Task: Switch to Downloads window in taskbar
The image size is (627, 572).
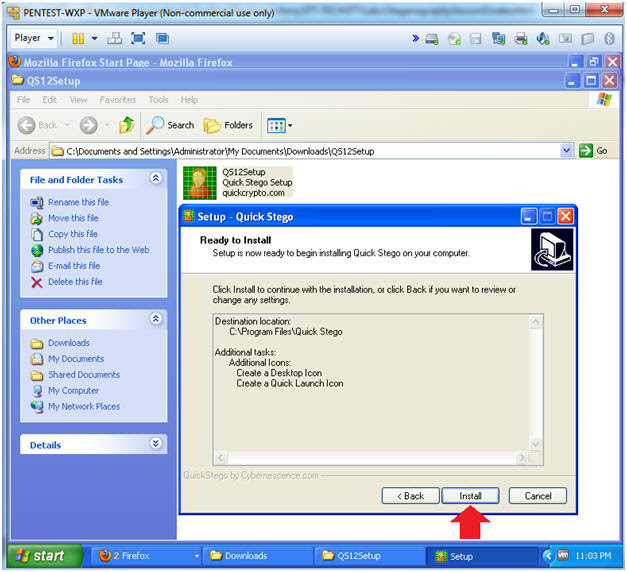Action: click(x=258, y=556)
